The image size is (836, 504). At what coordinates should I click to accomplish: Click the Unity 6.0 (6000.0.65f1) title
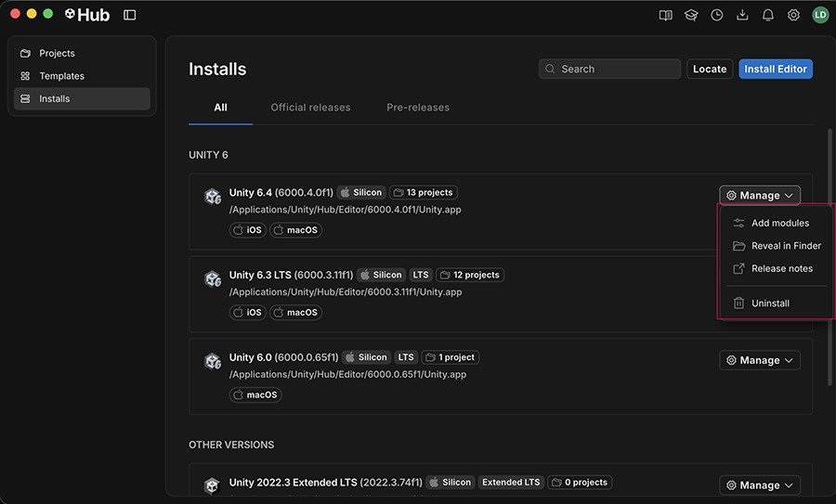[x=283, y=357]
